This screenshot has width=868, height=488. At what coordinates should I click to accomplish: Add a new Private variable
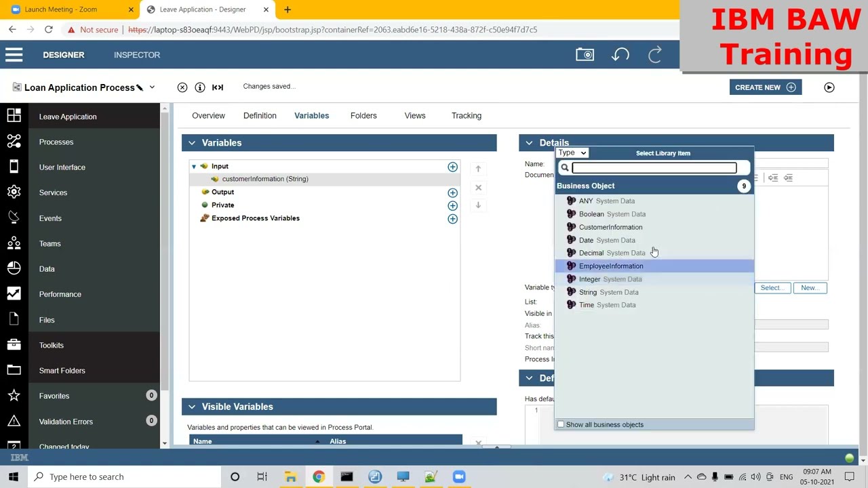tap(452, 205)
